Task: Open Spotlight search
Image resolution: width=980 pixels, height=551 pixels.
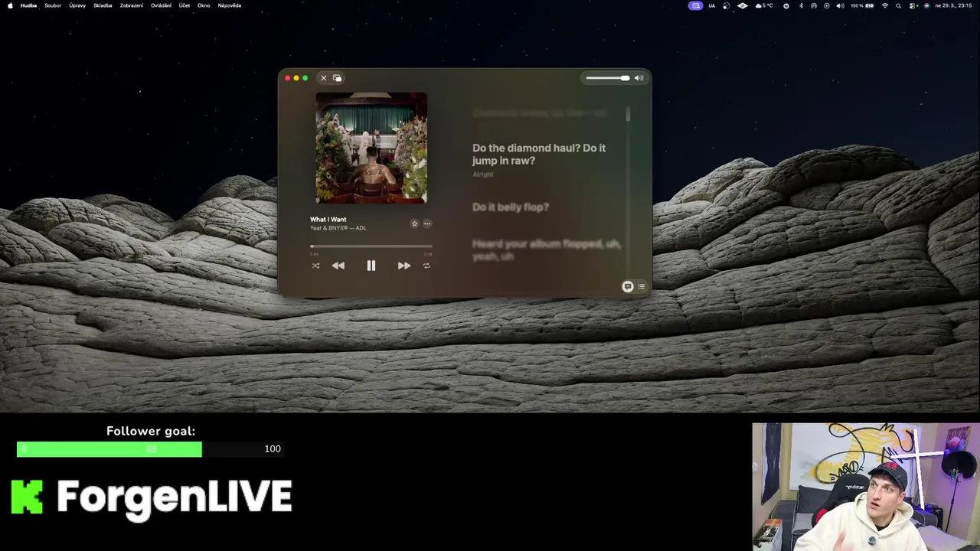Action: click(899, 5)
